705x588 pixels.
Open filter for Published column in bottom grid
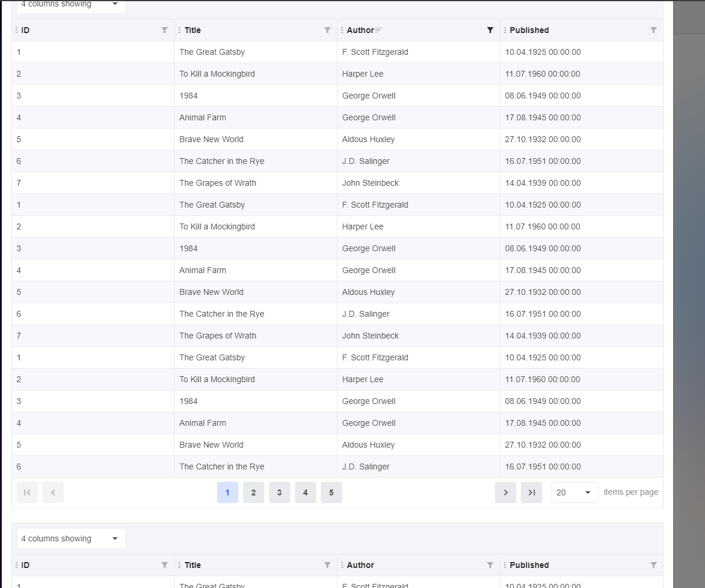[x=653, y=565]
